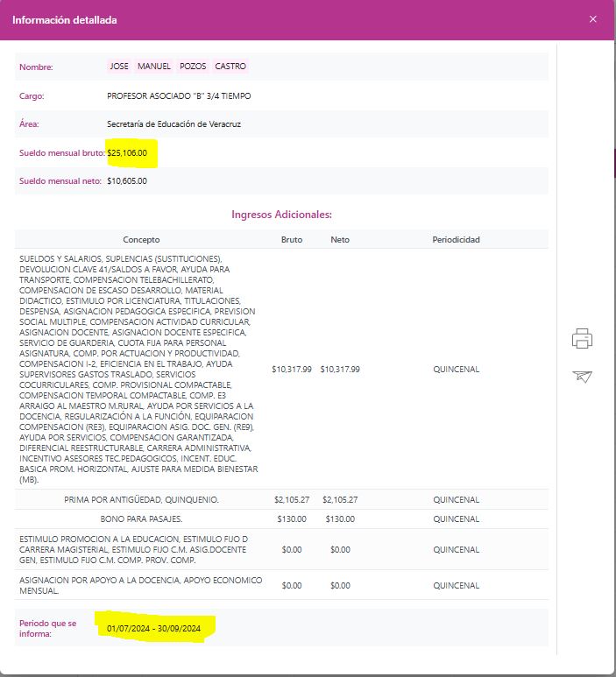Click the printer icon
The height and width of the screenshot is (677, 616).
click(x=583, y=338)
